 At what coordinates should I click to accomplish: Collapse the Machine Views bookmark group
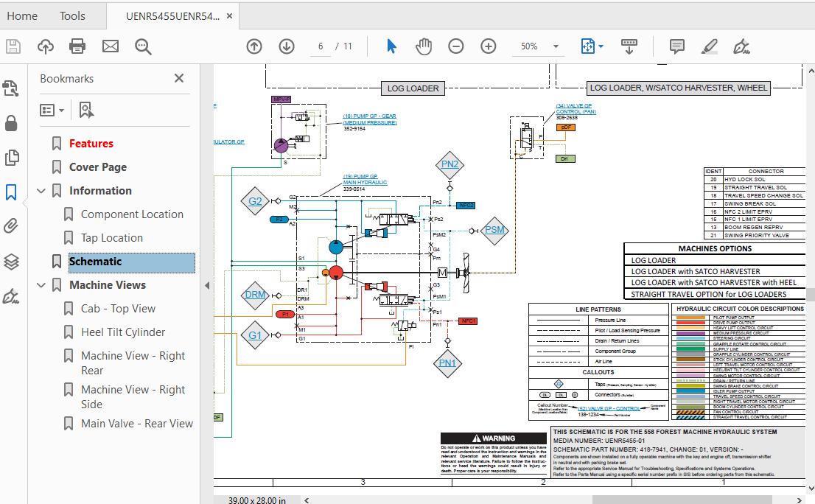pyautogui.click(x=41, y=285)
